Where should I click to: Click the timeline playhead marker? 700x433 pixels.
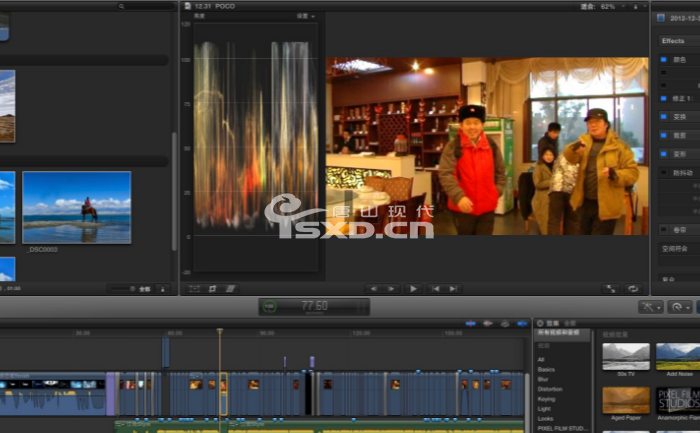click(x=220, y=331)
